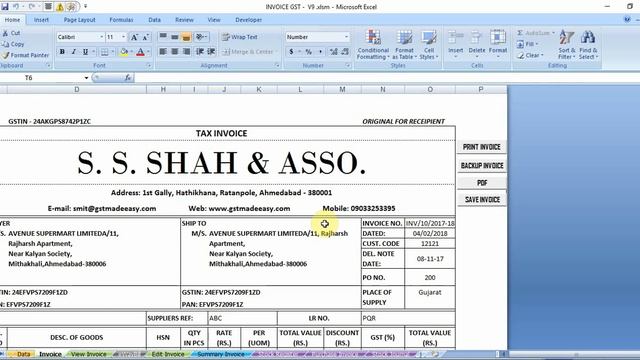Apply Accounting Number Format dollar icon
640x360 pixels.
coord(291,52)
